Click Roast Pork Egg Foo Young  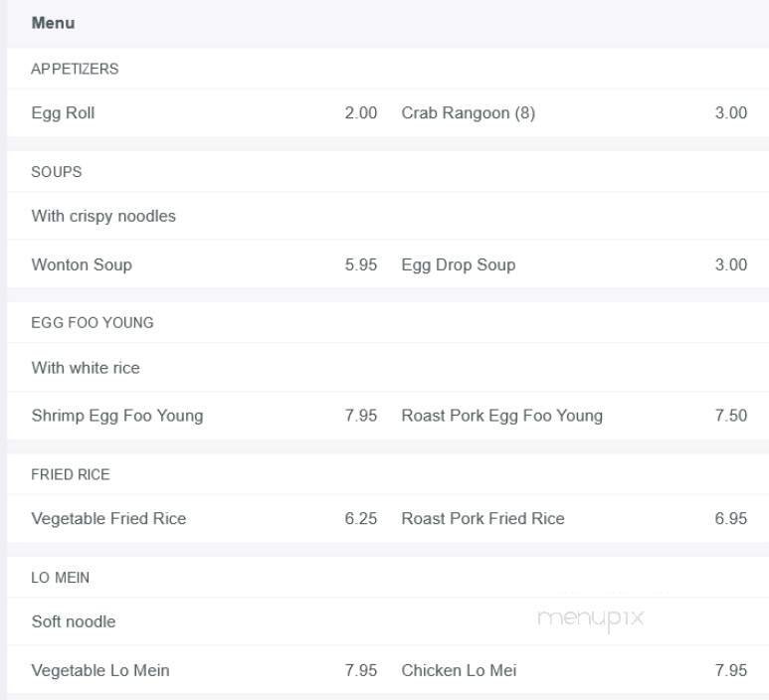pyautogui.click(x=501, y=416)
